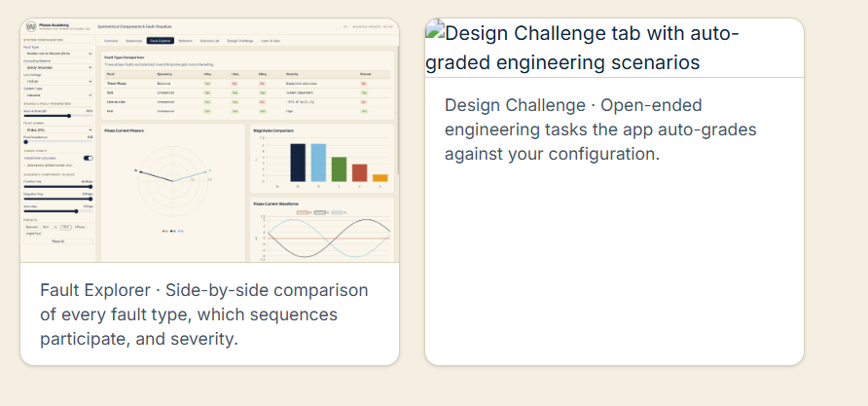The image size is (868, 406).
Task: Open the Grounding Method dropdown
Action: [58, 67]
